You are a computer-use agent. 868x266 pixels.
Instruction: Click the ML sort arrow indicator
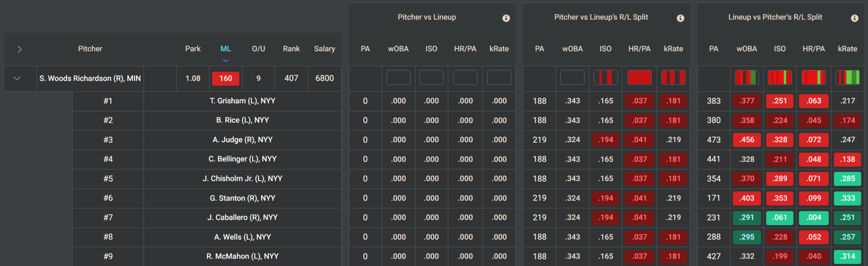pos(226,61)
